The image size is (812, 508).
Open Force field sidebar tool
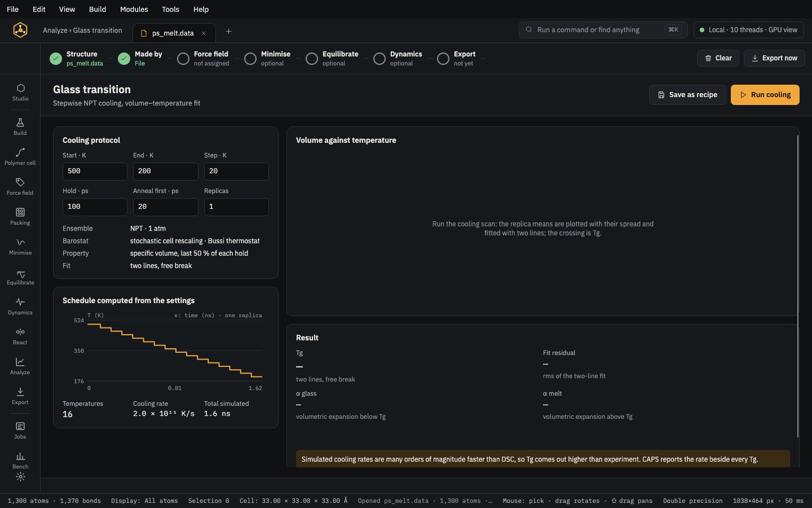pyautogui.click(x=20, y=186)
